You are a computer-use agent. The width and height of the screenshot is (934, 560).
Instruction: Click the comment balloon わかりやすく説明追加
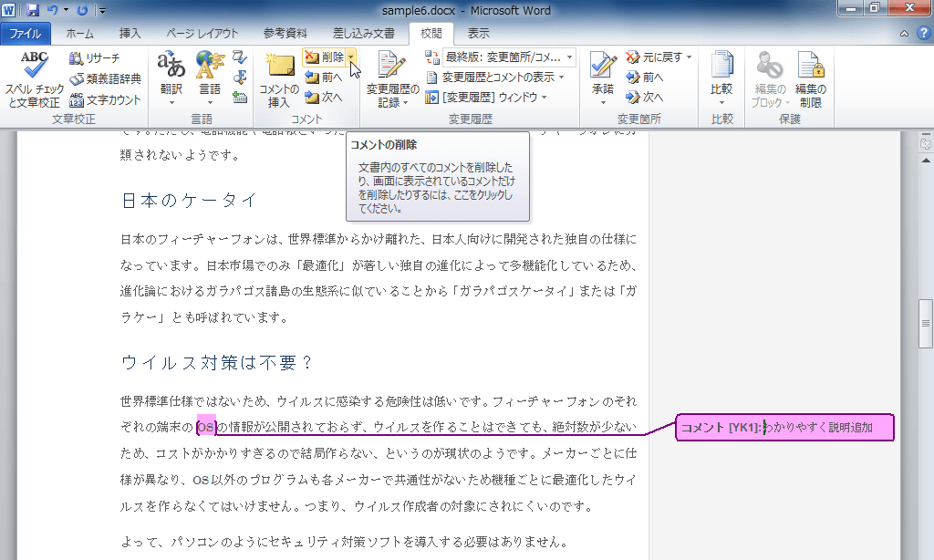tap(784, 427)
